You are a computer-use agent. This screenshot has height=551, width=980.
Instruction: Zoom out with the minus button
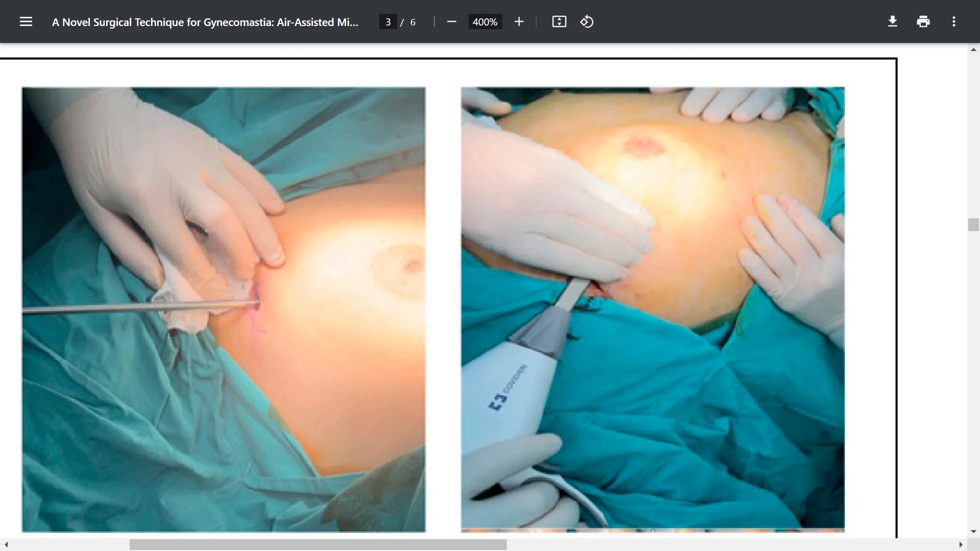tap(451, 21)
